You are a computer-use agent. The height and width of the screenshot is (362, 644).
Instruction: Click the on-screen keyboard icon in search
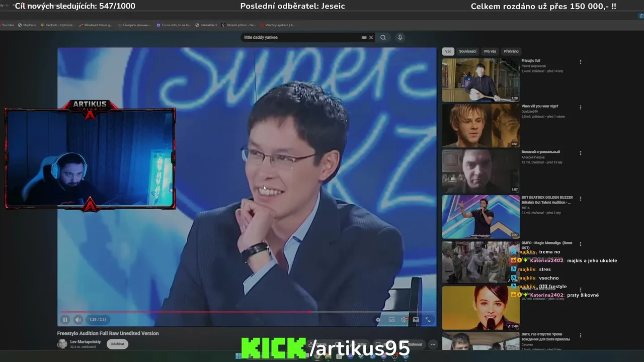(364, 37)
